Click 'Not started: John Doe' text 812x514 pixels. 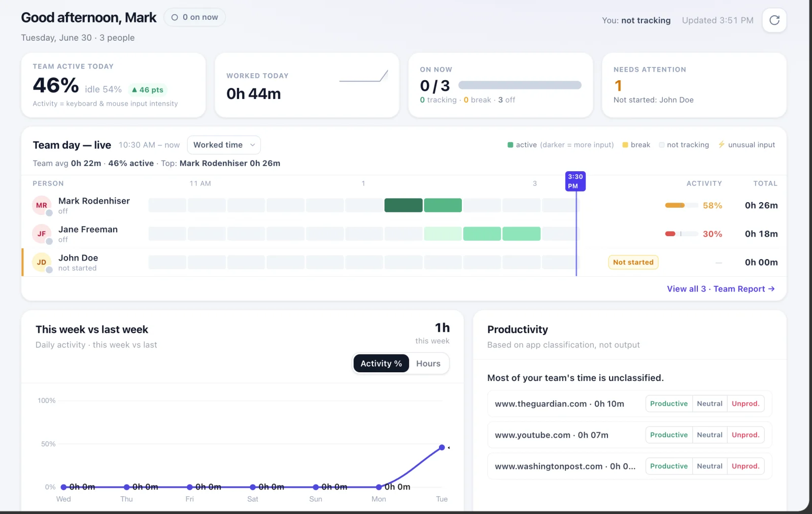(x=653, y=100)
